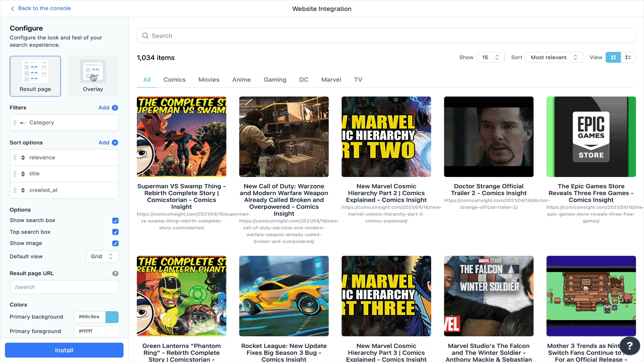Click the sort arrows icon beside created_at

23,190
